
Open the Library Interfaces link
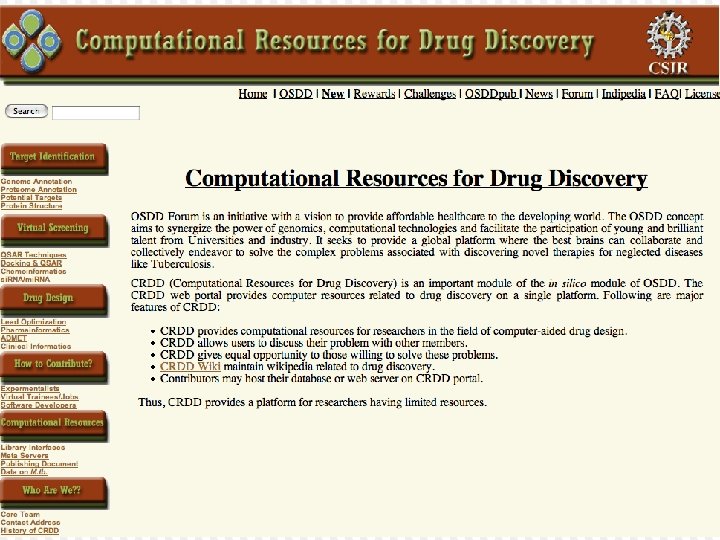pyautogui.click(x=33, y=447)
